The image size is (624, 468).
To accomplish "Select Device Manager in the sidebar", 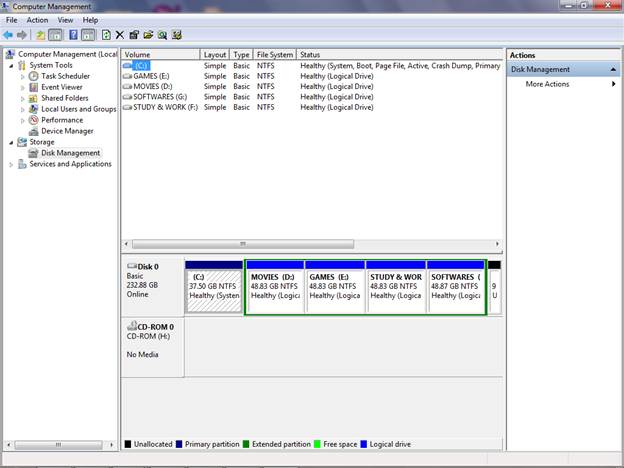I will (67, 131).
